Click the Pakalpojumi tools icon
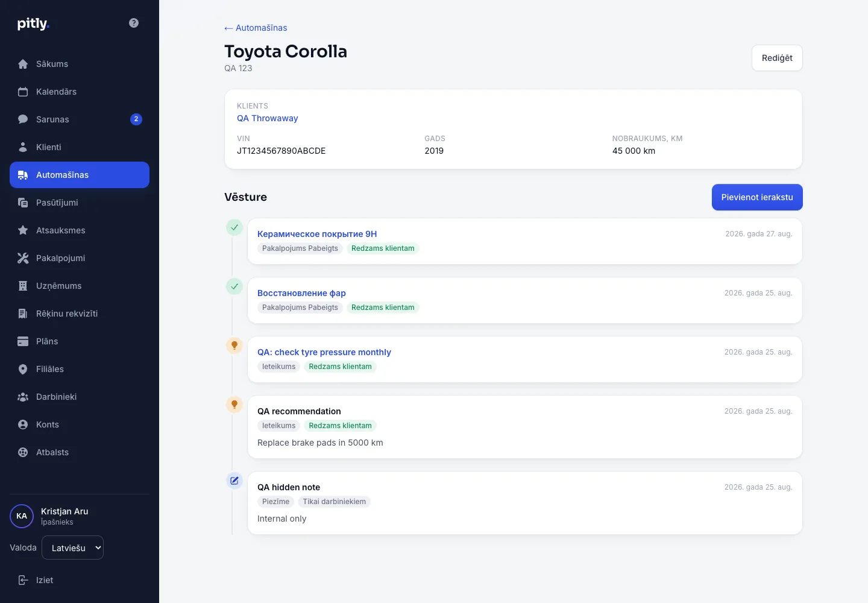The image size is (868, 603). point(23,258)
